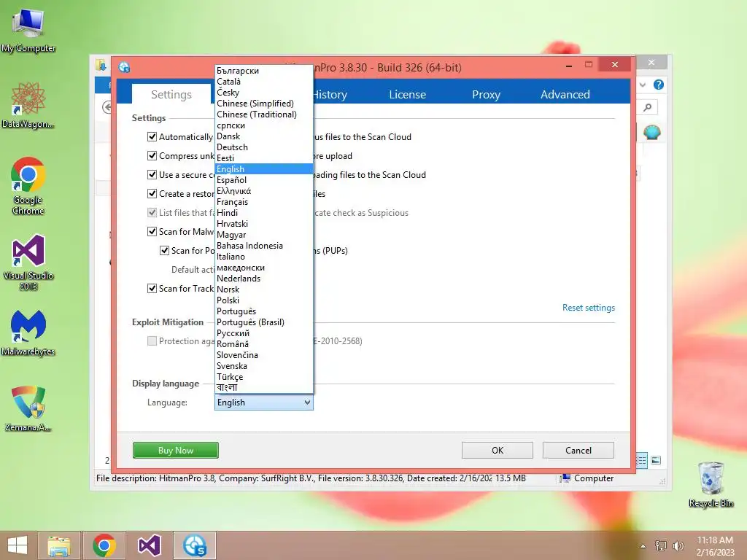
Task: Choose Chinese (Traditional) language option
Action: tap(264, 114)
